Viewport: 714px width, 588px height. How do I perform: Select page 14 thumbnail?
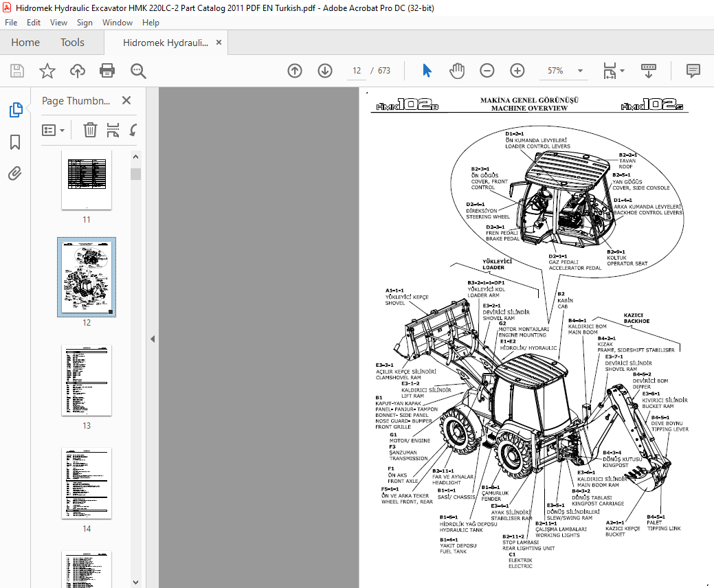pos(87,484)
